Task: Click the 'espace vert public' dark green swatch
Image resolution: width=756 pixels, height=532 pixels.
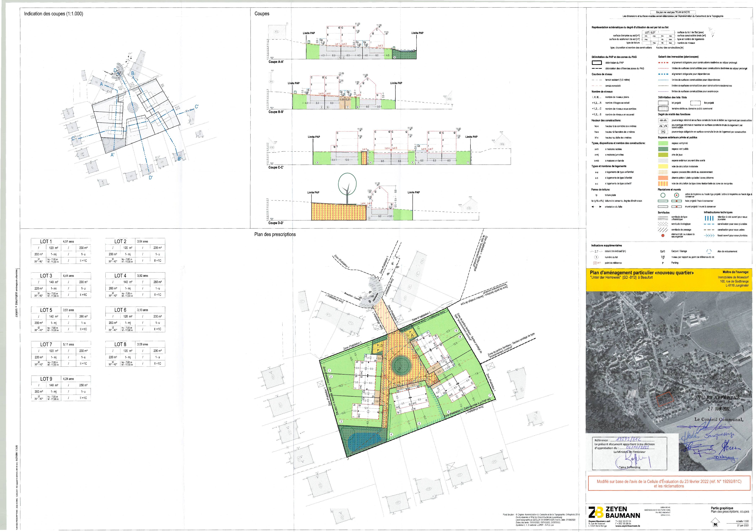Action: 663,149
